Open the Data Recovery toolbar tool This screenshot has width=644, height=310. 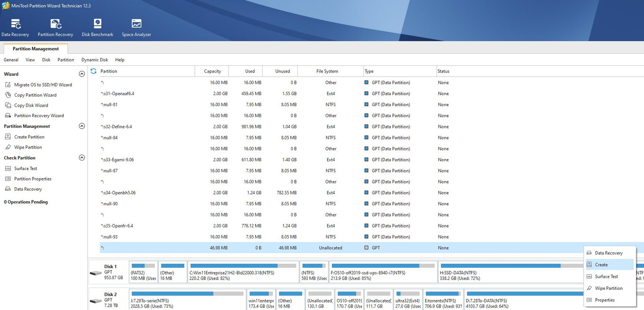[x=15, y=28]
